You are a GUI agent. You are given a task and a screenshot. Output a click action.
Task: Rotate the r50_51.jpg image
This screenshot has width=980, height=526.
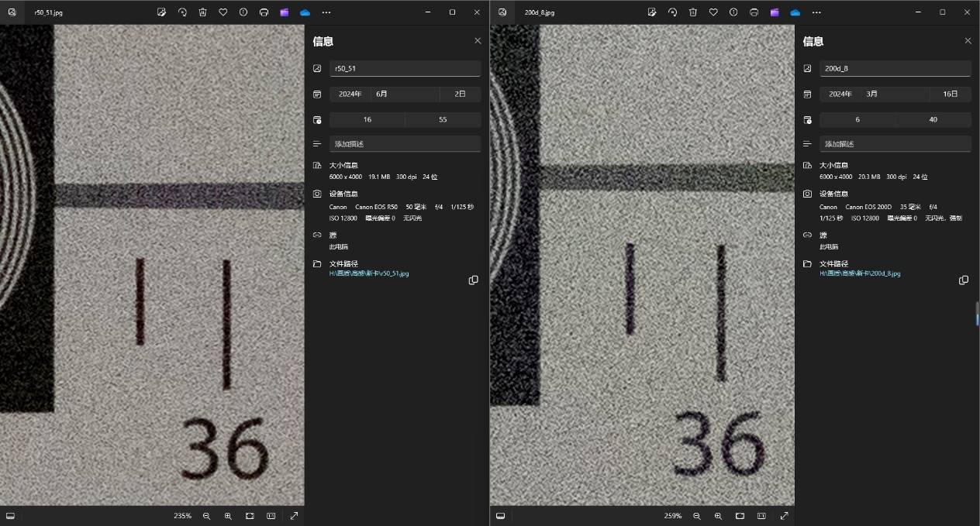[182, 12]
